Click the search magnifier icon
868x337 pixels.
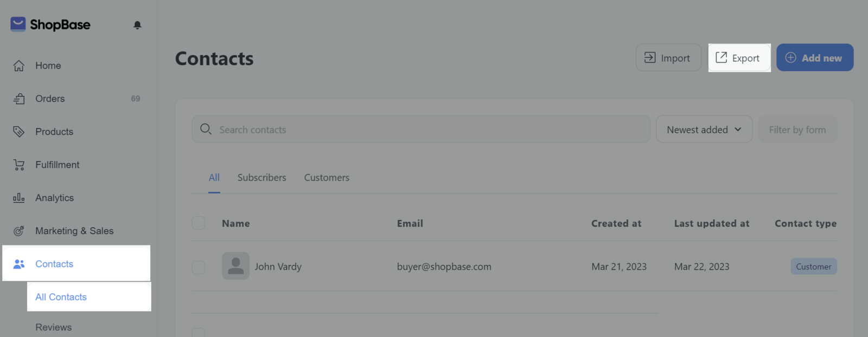pyautogui.click(x=206, y=129)
